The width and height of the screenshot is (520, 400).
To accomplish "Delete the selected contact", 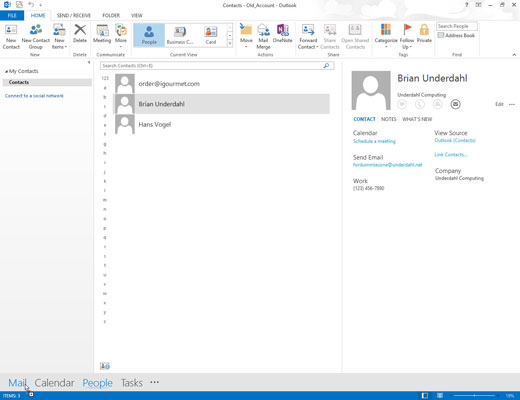I will [80, 33].
